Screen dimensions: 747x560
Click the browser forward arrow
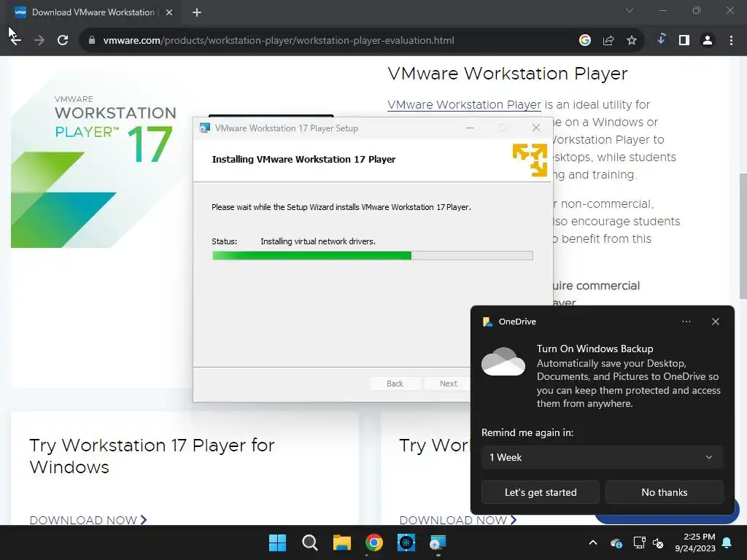coord(39,41)
